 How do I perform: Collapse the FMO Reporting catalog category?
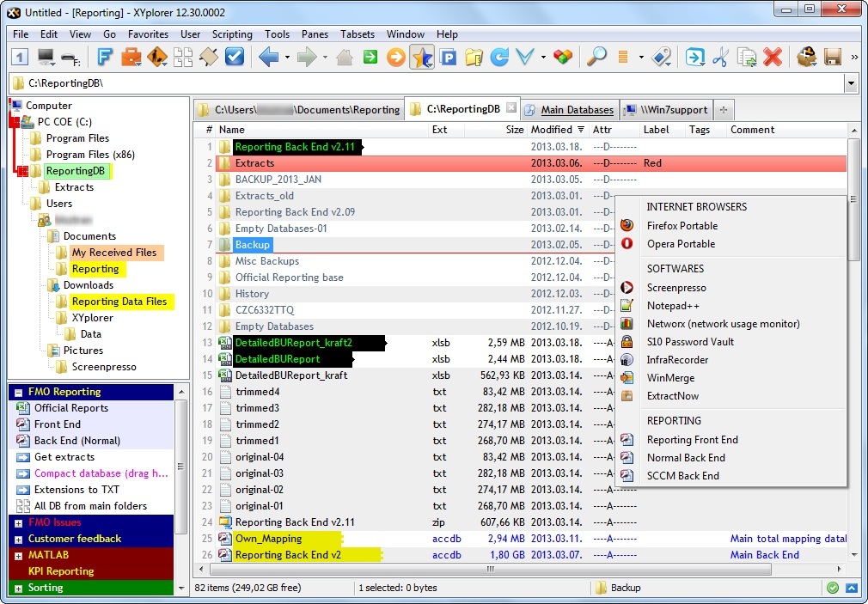coord(19,392)
